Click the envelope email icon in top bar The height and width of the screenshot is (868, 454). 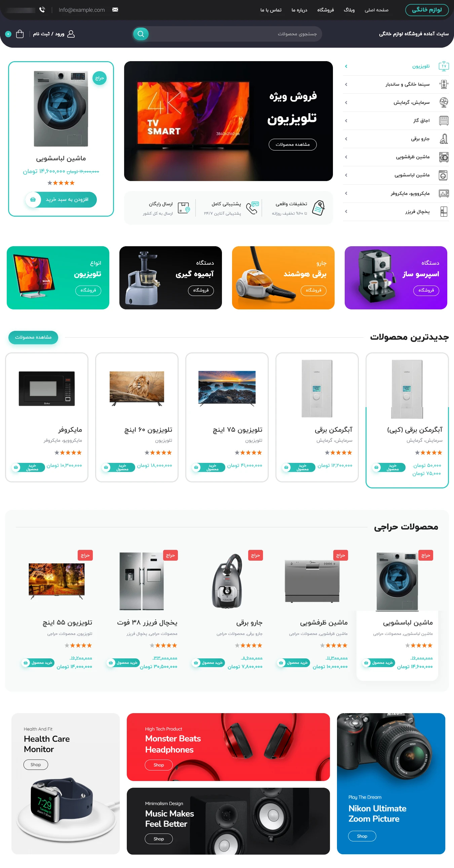[115, 10]
